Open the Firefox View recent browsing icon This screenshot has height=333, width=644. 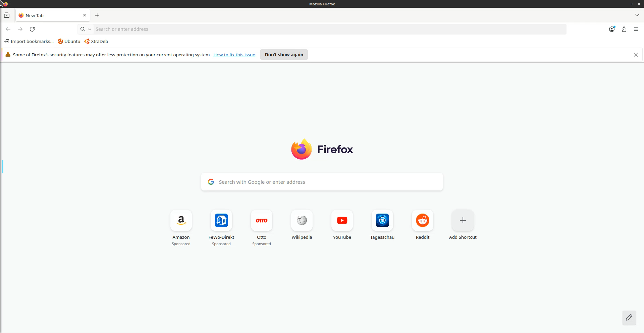pos(7,15)
